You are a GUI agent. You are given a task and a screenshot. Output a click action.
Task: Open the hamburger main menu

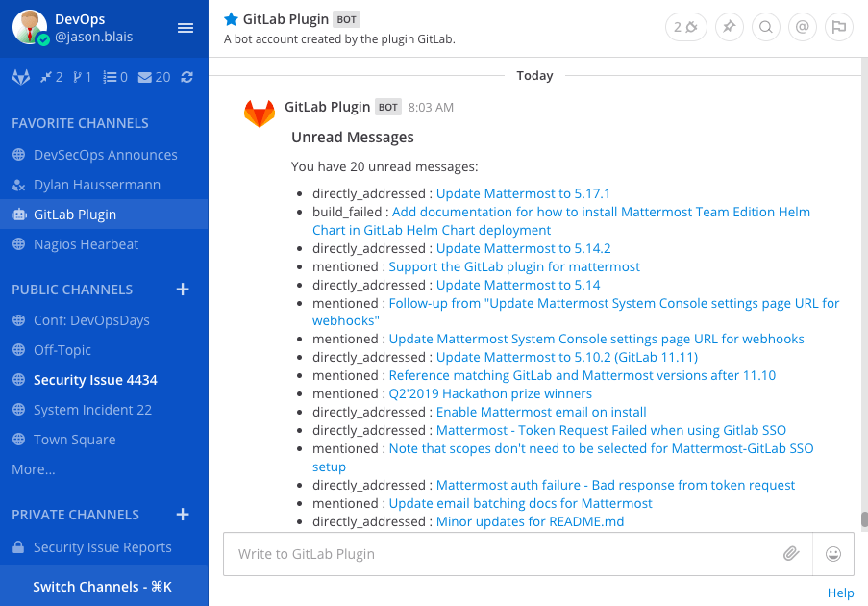tap(186, 28)
